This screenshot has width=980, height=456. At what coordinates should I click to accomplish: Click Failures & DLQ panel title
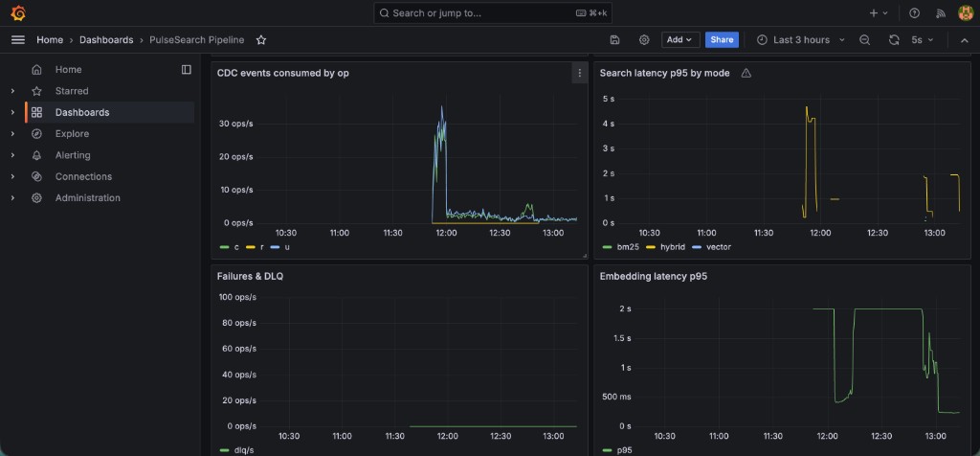tap(250, 276)
